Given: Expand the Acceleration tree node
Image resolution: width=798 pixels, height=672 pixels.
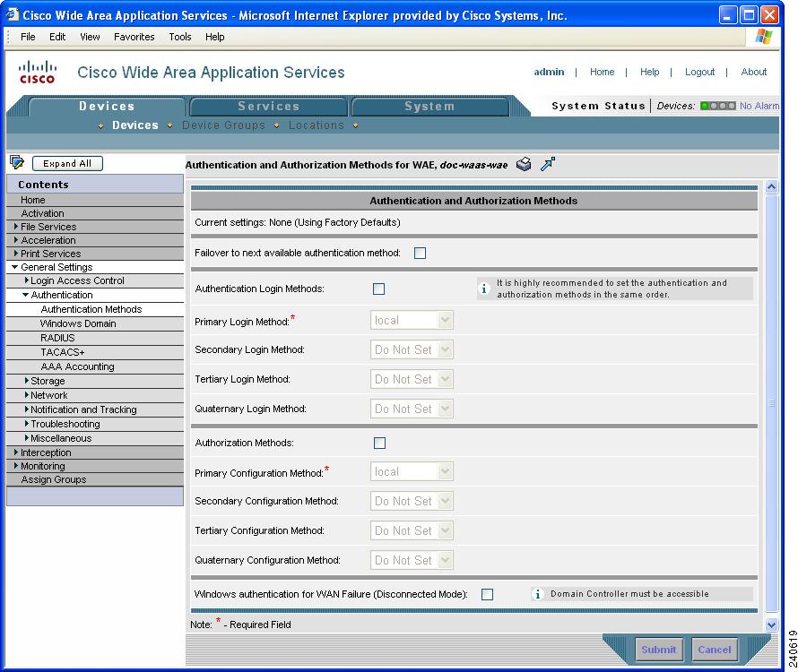Looking at the screenshot, I should tap(16, 239).
